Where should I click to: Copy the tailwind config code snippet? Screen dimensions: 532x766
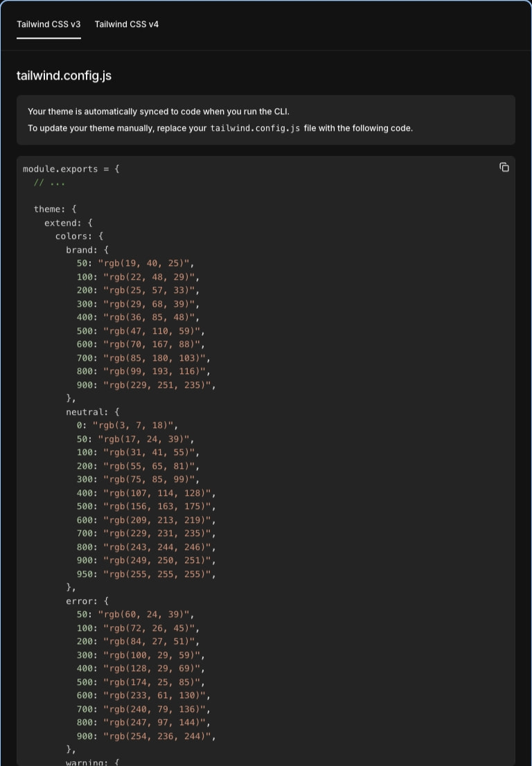click(504, 168)
